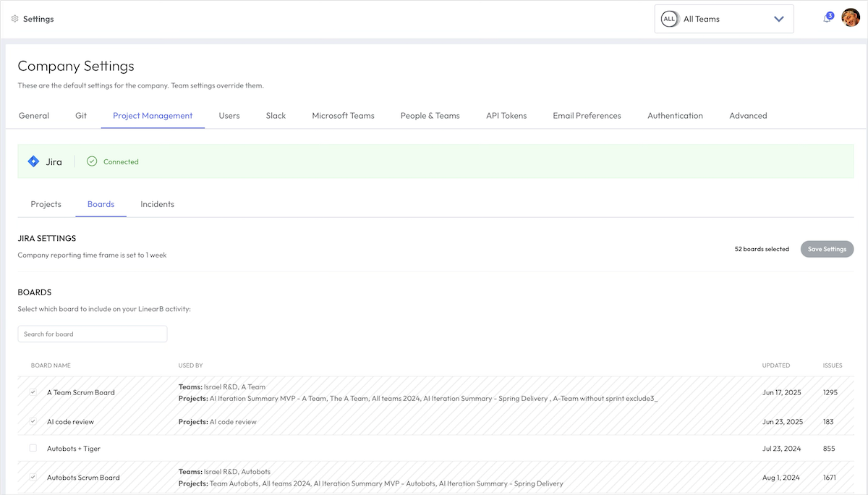
Task: Click the UPDATED column header
Action: (x=776, y=365)
